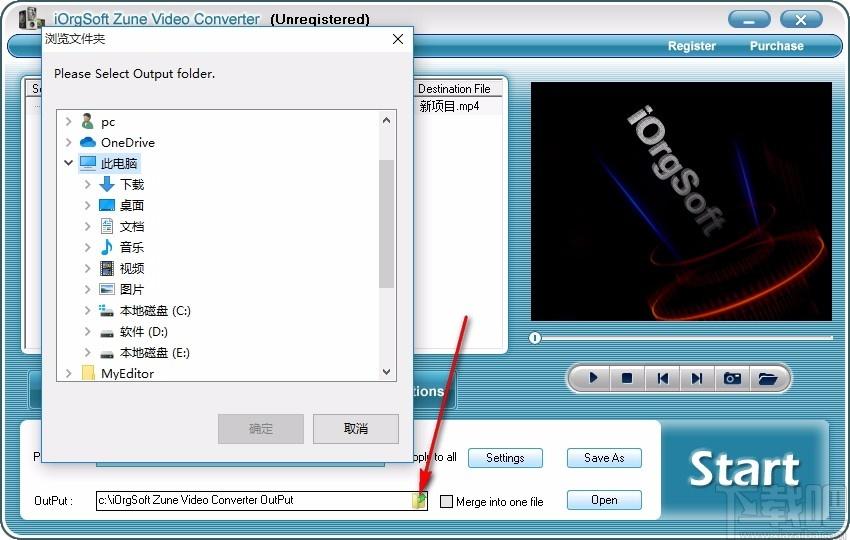Select the 本地磁盘 (E:) tree label
850x540 pixels.
pos(154,353)
